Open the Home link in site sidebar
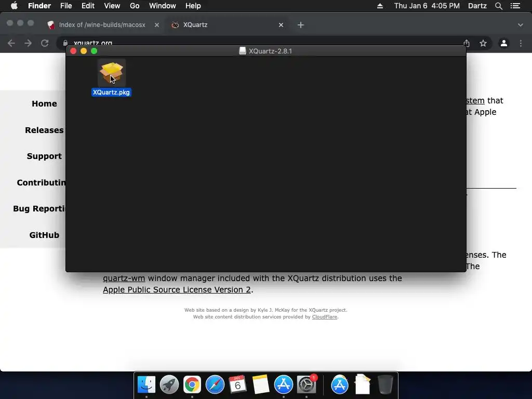 [x=44, y=103]
